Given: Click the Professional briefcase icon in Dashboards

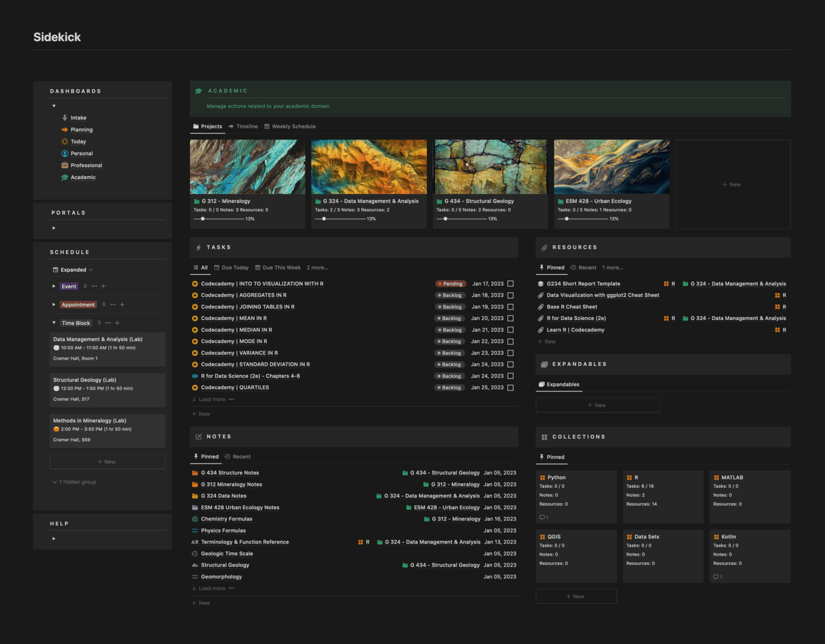Looking at the screenshot, I should coord(64,165).
